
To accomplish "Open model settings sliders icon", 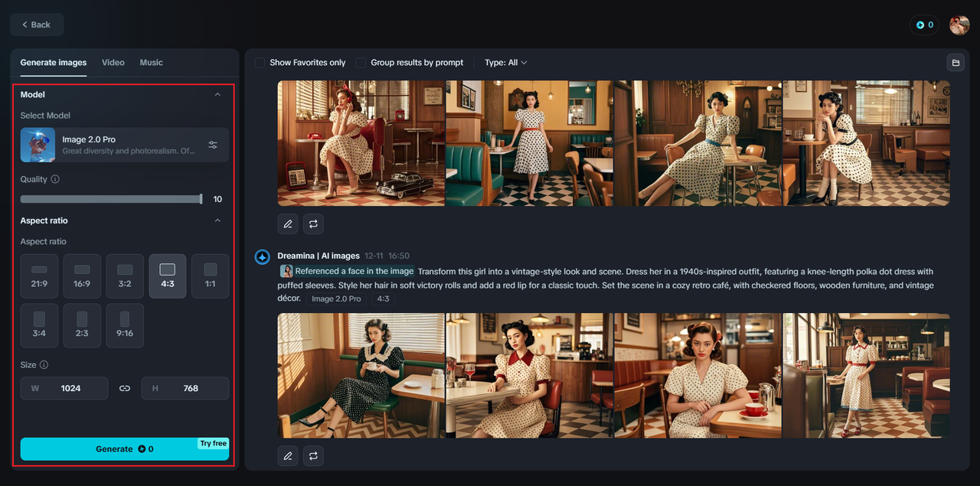I will point(213,145).
